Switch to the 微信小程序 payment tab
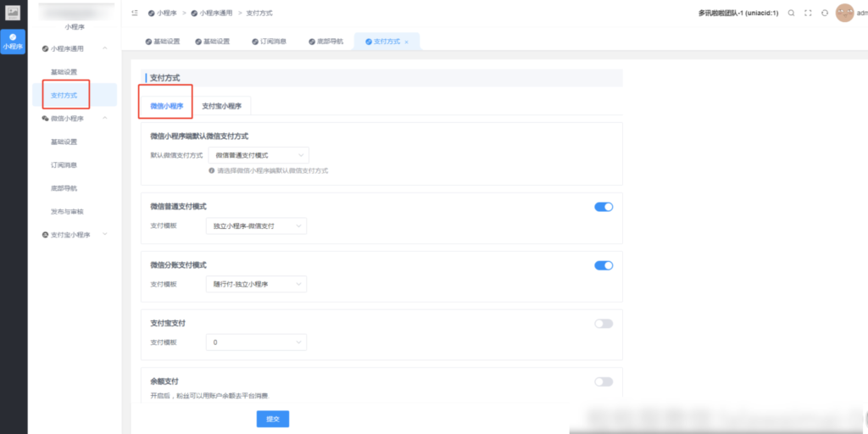Image resolution: width=868 pixels, height=434 pixels. 167,106
